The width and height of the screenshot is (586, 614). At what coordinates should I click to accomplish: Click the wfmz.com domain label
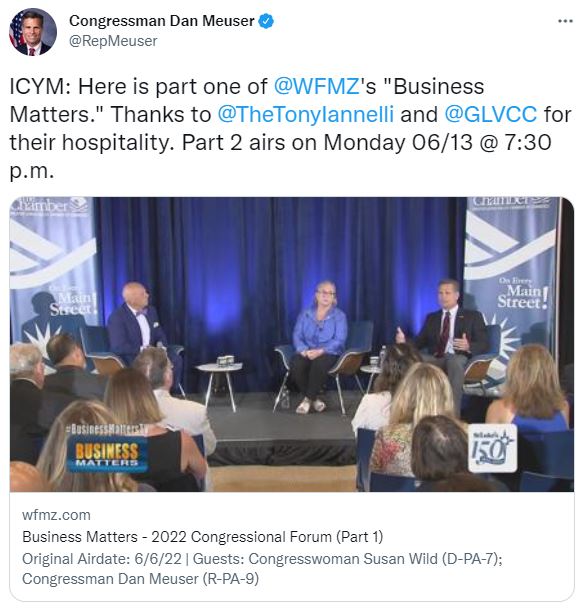tap(56, 515)
